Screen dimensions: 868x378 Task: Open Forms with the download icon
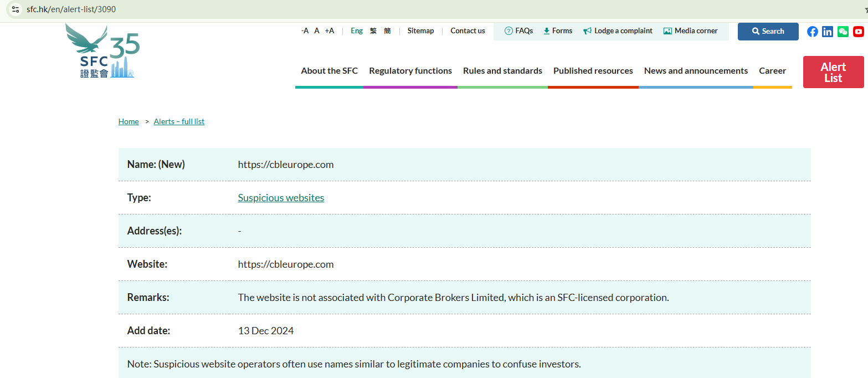click(x=558, y=31)
